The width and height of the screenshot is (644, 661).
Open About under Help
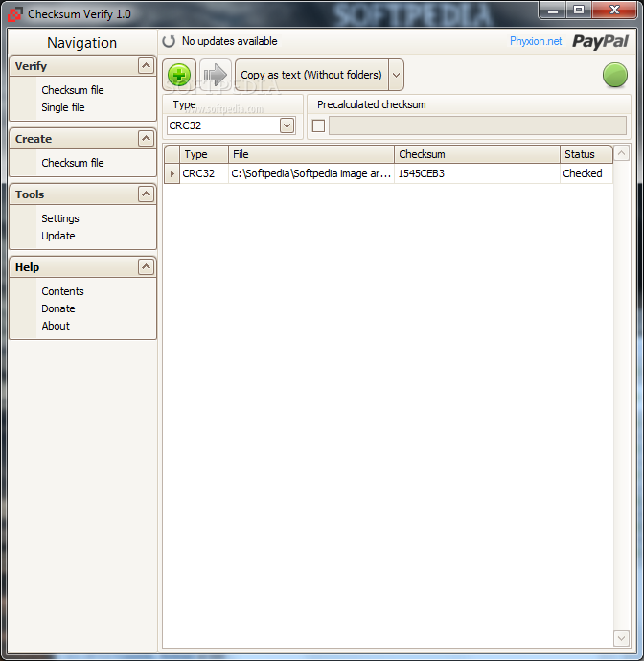tap(56, 326)
